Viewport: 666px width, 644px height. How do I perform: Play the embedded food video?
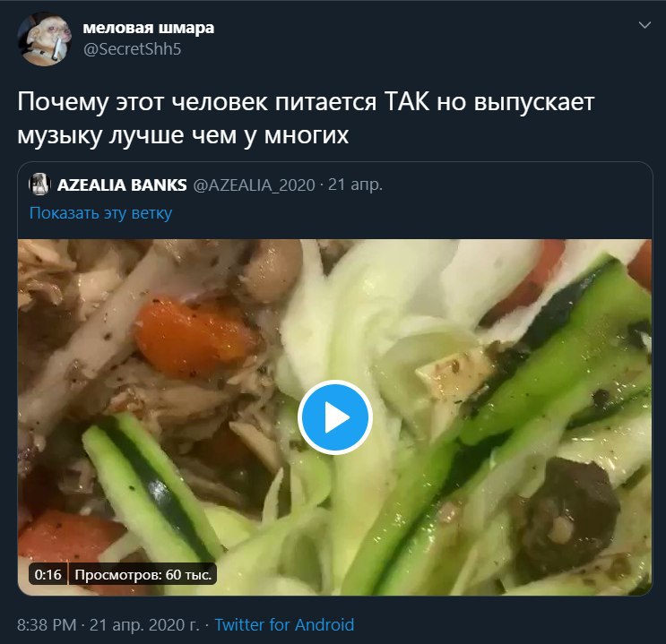click(334, 417)
